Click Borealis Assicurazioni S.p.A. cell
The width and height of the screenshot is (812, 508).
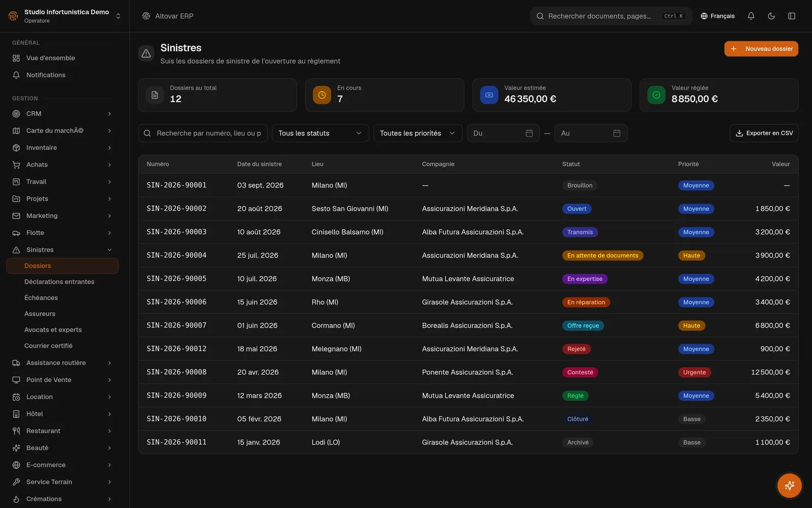[x=467, y=326]
